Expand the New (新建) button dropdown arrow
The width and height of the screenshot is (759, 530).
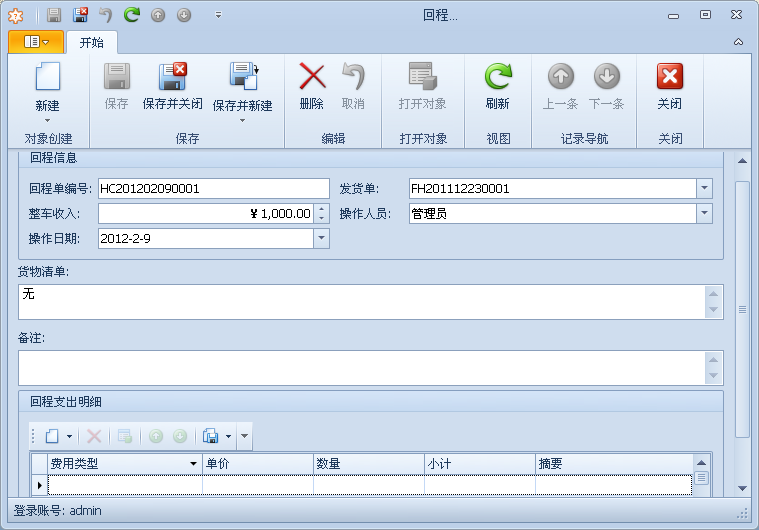(47, 120)
